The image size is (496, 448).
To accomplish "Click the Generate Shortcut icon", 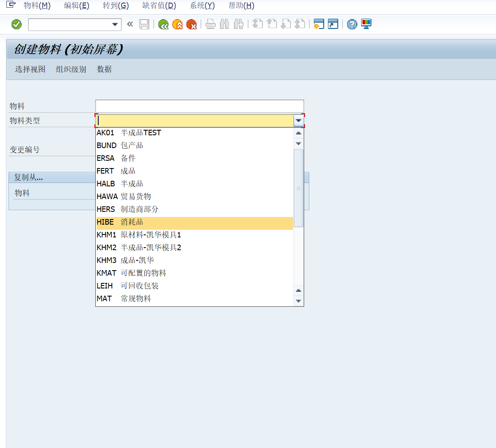I will point(332,24).
